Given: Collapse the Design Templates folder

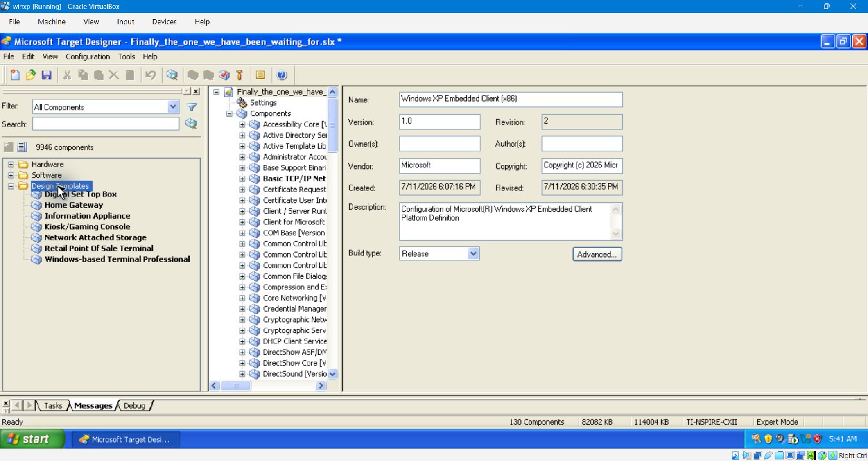Looking at the screenshot, I should tap(11, 186).
